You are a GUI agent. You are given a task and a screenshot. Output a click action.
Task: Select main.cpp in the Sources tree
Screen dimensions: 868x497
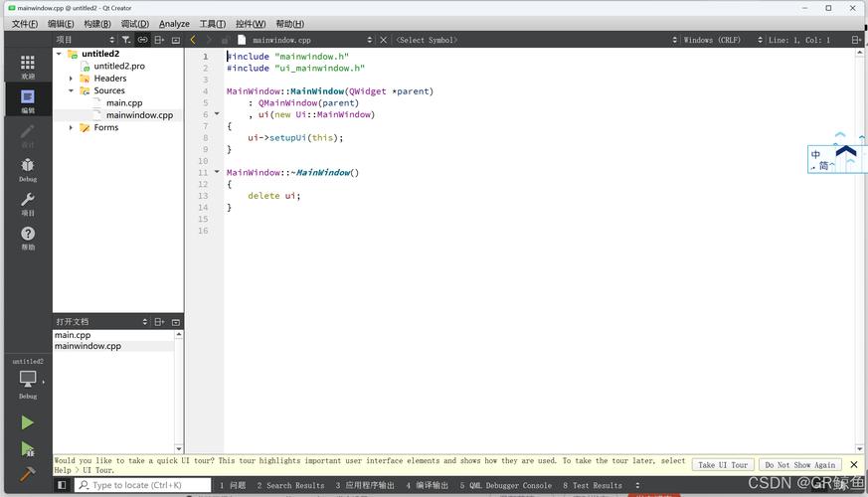click(x=124, y=102)
